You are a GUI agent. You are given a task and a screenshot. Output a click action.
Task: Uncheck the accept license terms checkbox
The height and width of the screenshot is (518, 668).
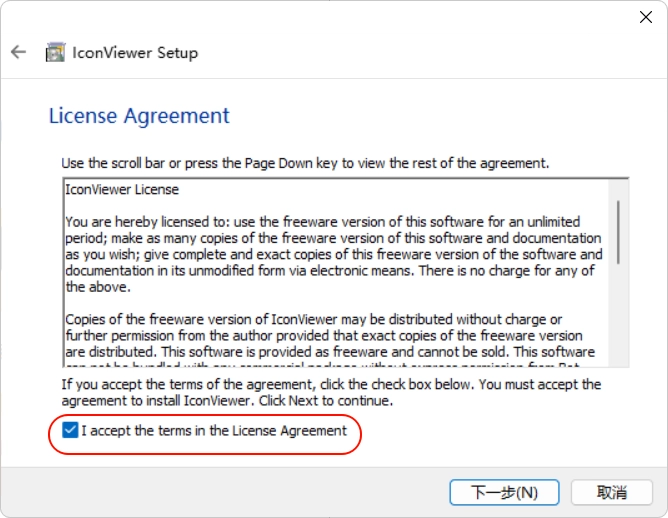click(x=70, y=430)
